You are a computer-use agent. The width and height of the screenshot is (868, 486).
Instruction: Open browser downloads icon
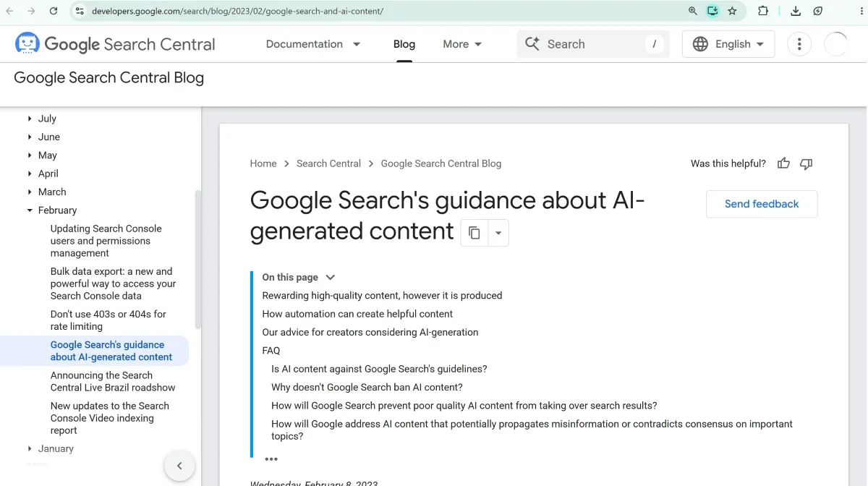(x=796, y=11)
